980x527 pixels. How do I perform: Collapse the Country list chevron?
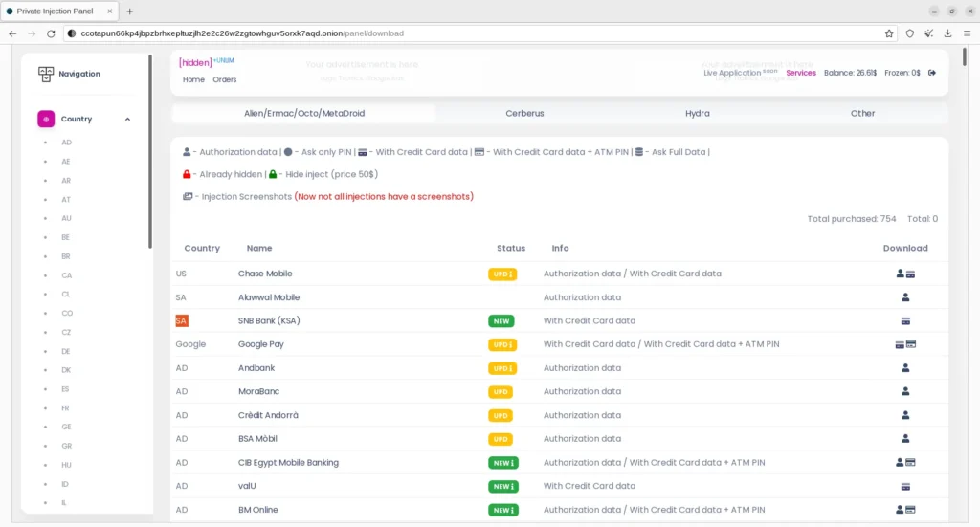point(127,120)
